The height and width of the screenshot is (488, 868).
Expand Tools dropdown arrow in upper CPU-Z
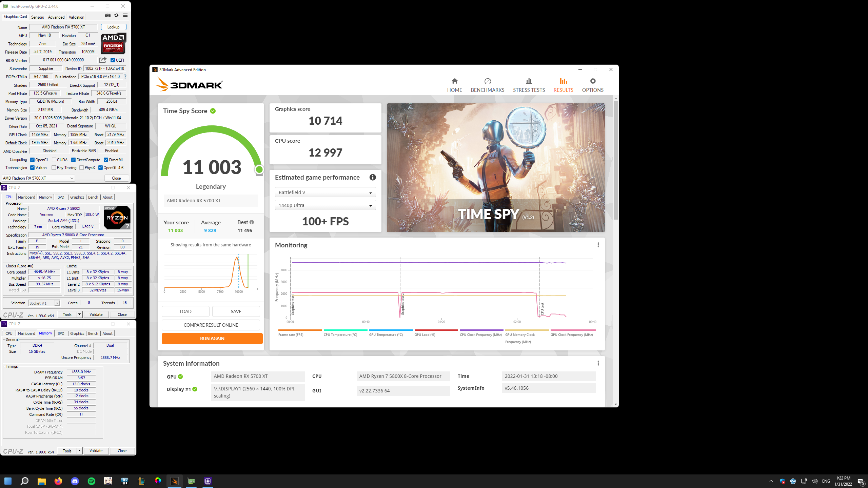tap(79, 314)
